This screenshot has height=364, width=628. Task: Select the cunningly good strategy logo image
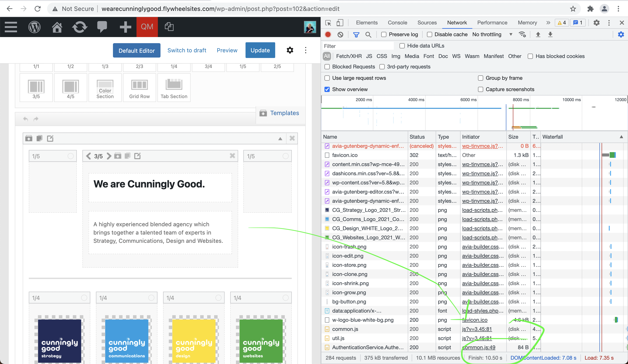pos(59,341)
